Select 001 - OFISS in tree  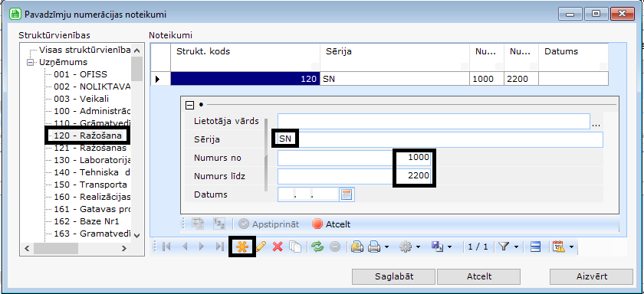click(x=80, y=74)
